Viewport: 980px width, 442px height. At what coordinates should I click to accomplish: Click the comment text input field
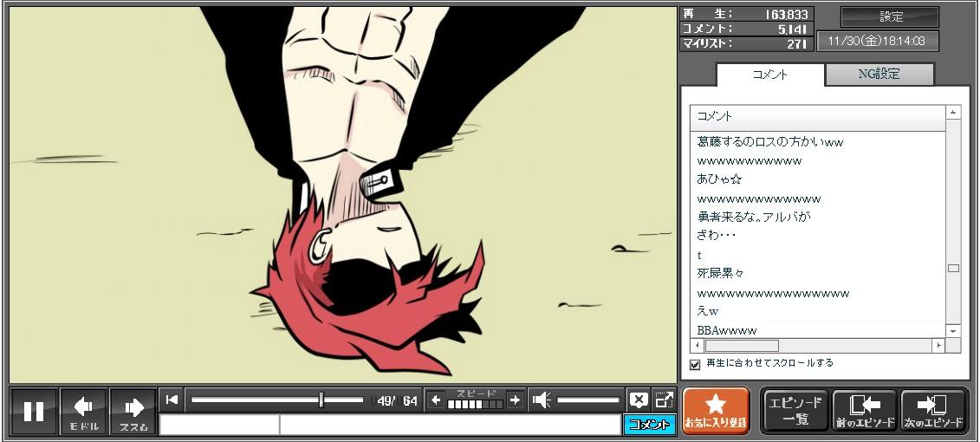[x=449, y=425]
